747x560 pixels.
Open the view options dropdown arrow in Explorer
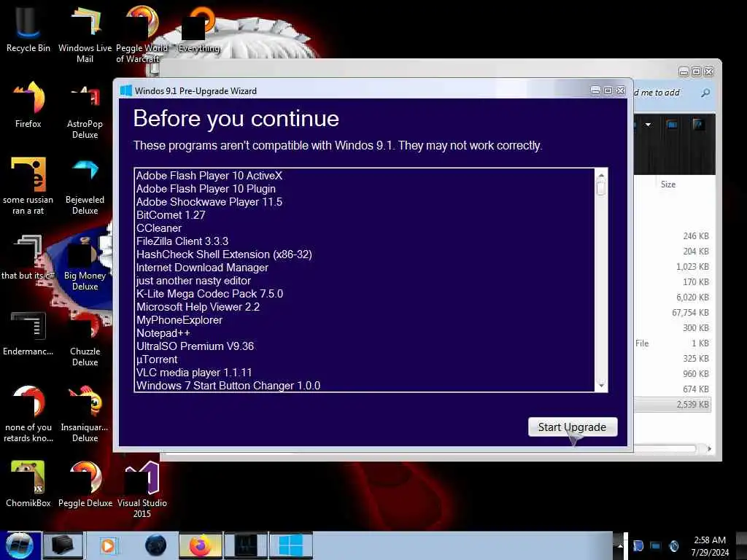648,125
